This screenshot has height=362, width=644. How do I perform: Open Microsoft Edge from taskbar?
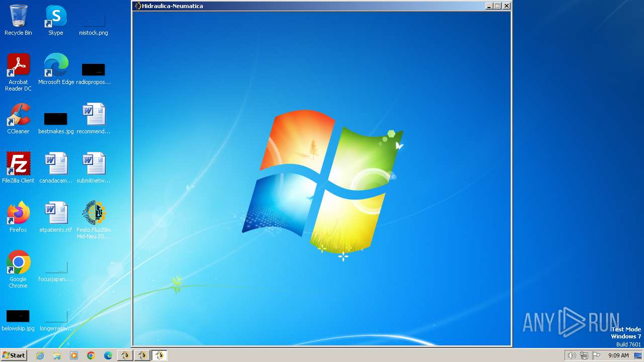pyautogui.click(x=108, y=355)
